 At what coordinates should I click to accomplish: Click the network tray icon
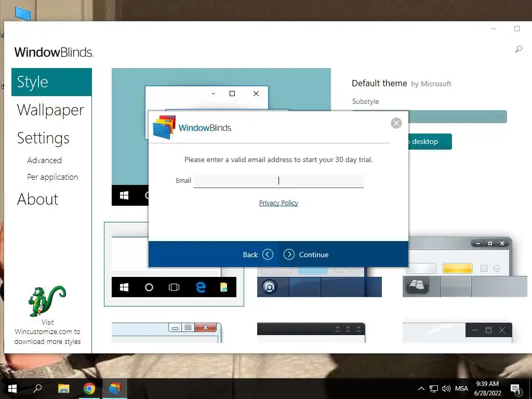(434, 389)
